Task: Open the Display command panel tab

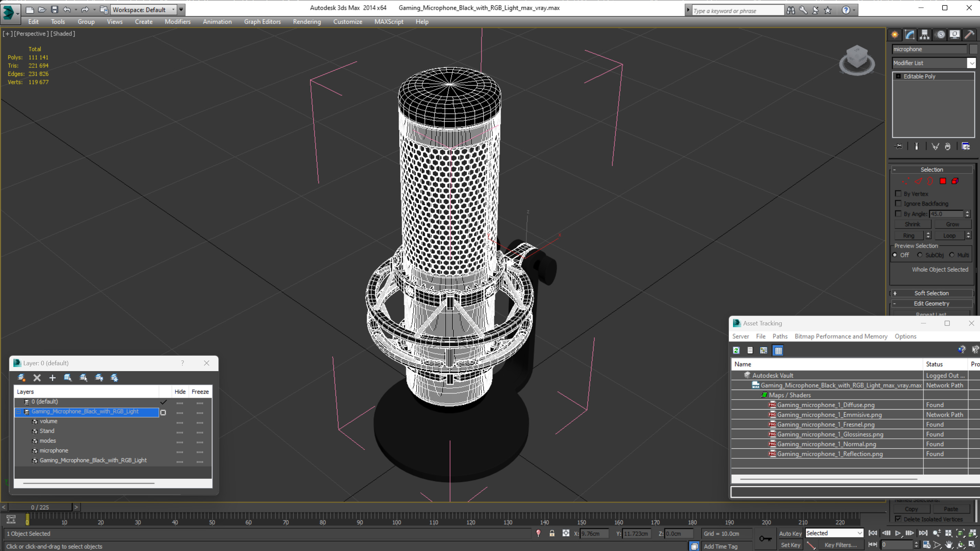Action: coord(955,35)
